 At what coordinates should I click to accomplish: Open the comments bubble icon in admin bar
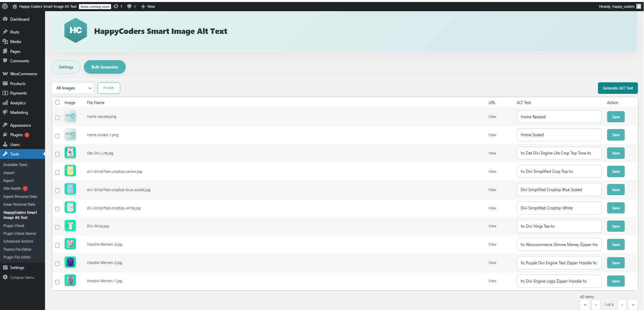(129, 6)
